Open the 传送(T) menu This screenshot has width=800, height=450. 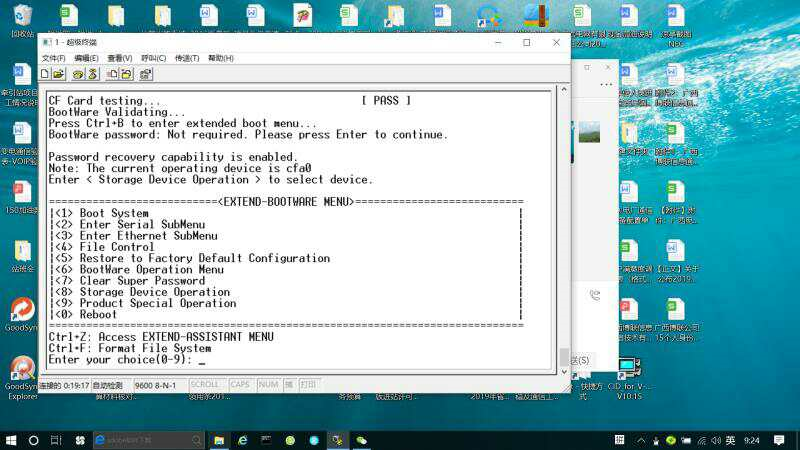pos(187,58)
